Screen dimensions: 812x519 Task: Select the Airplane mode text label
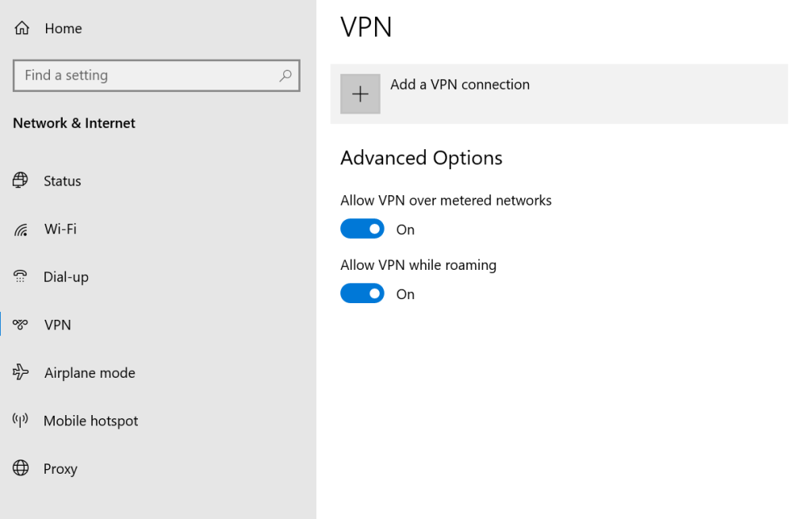(90, 373)
